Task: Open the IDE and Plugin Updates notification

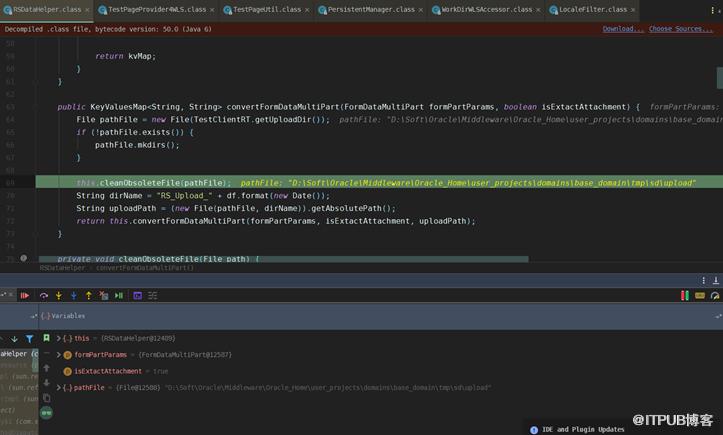Action: tap(583, 429)
